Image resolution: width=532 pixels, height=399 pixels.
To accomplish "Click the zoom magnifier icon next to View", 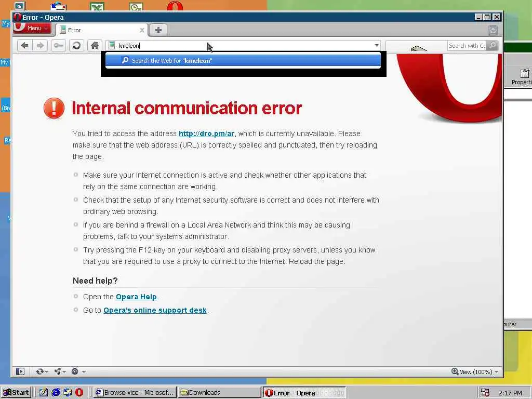I will (x=455, y=371).
